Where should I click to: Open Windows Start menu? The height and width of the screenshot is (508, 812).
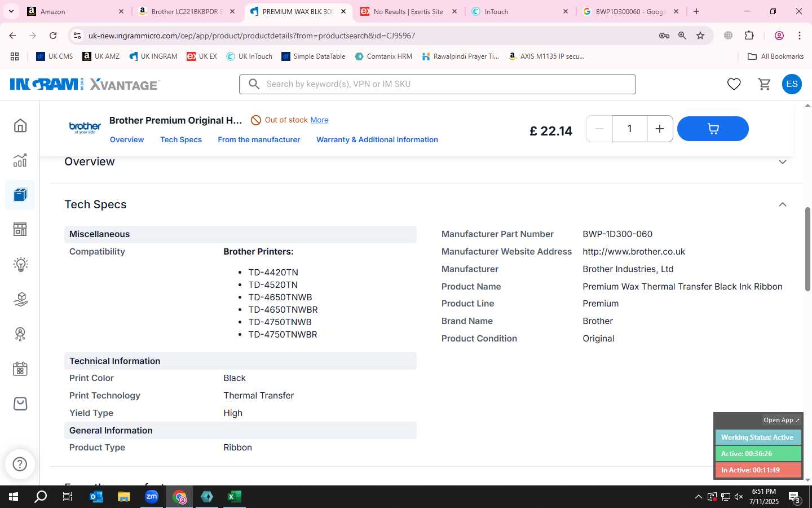coord(14,497)
